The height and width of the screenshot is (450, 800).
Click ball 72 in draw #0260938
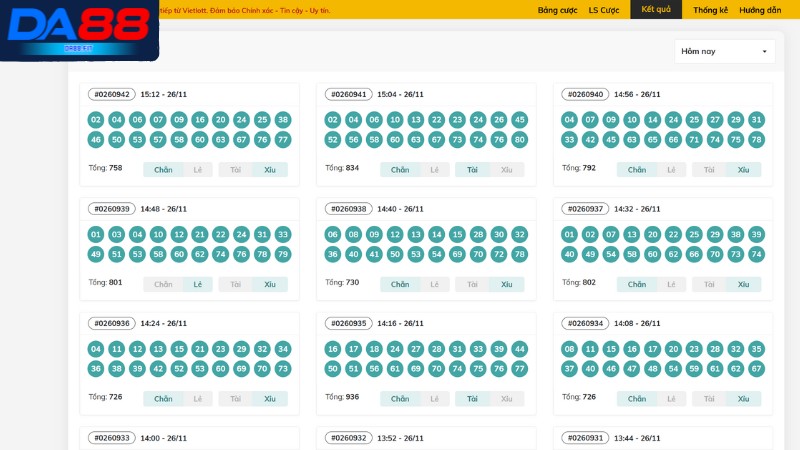(498, 255)
